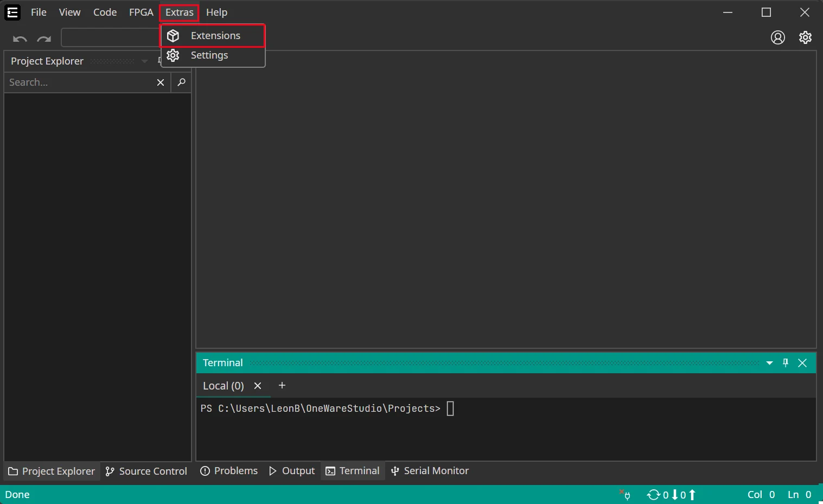The width and height of the screenshot is (823, 504).
Task: Open the settings gear in top-right toolbar
Action: click(805, 37)
